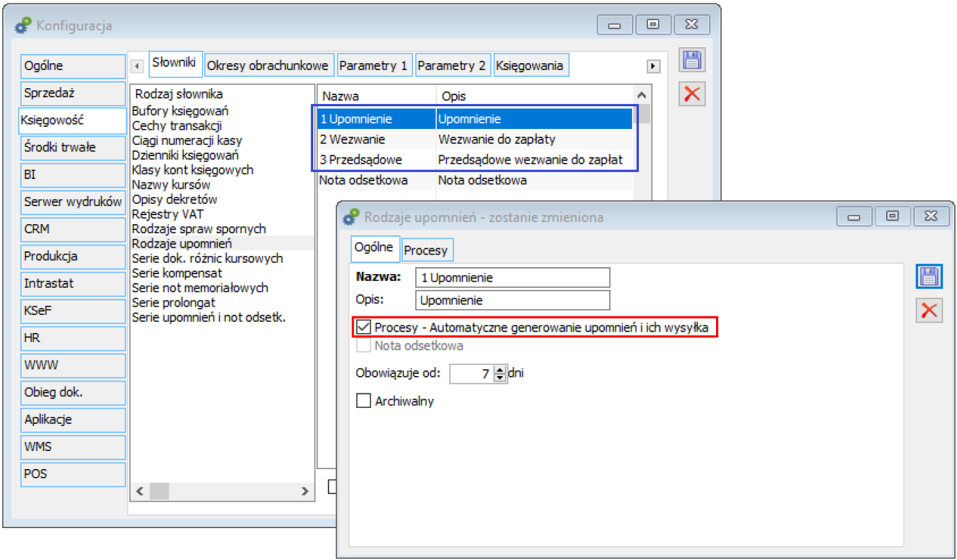Select Ciągi numeracji kasy entry
Image resolution: width=957 pixels, height=560 pixels.
[x=222, y=140]
